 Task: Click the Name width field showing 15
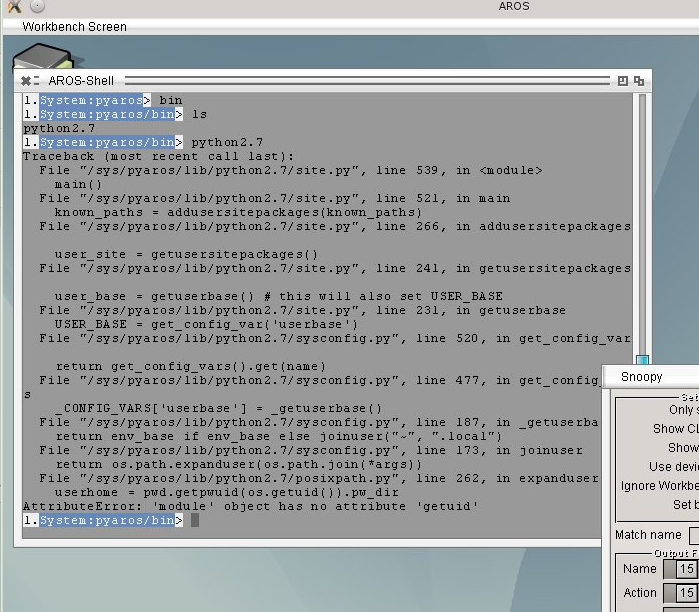click(686, 569)
